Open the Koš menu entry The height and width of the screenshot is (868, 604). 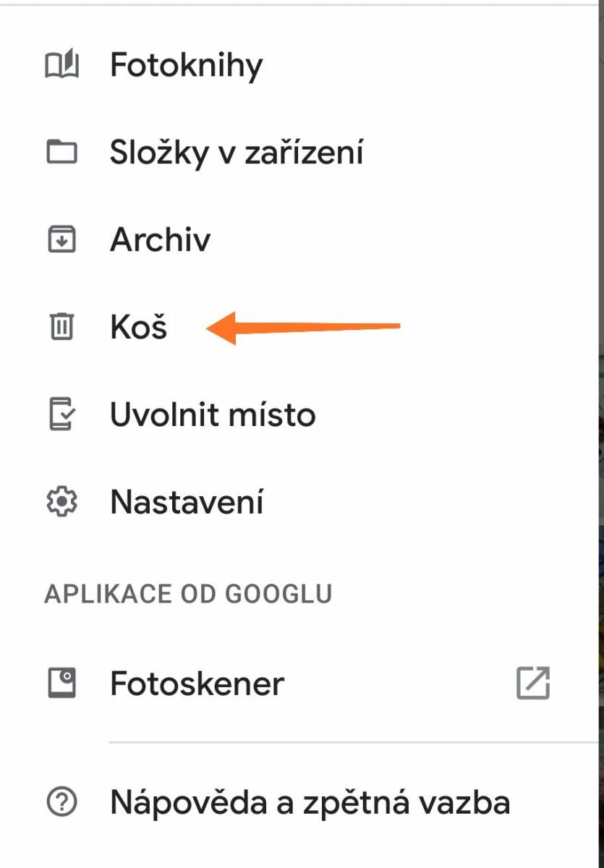297,327
